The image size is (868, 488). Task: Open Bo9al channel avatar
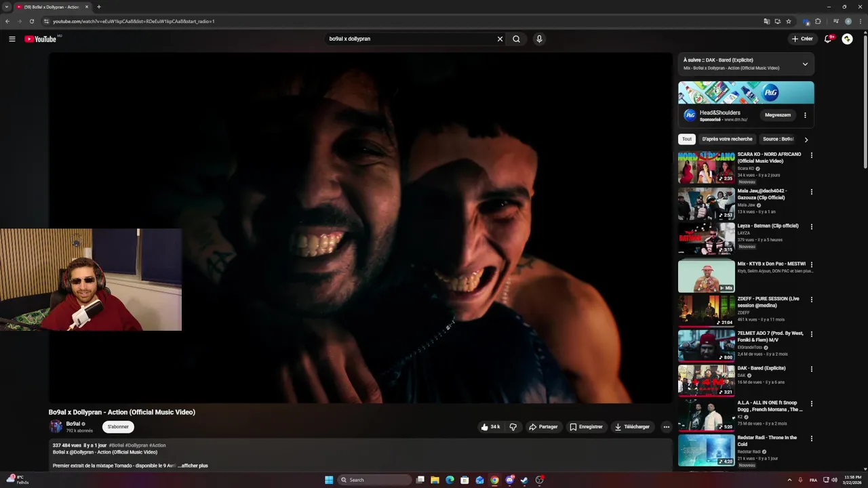click(56, 426)
